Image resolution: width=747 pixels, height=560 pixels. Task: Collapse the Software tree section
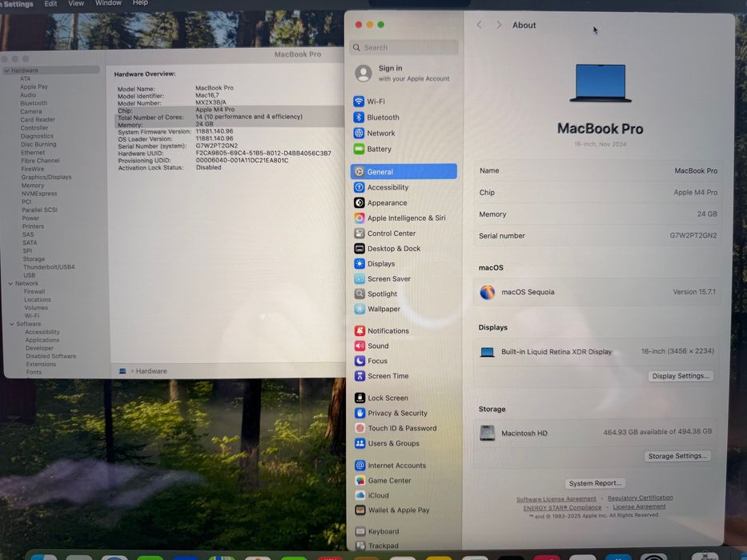12,324
